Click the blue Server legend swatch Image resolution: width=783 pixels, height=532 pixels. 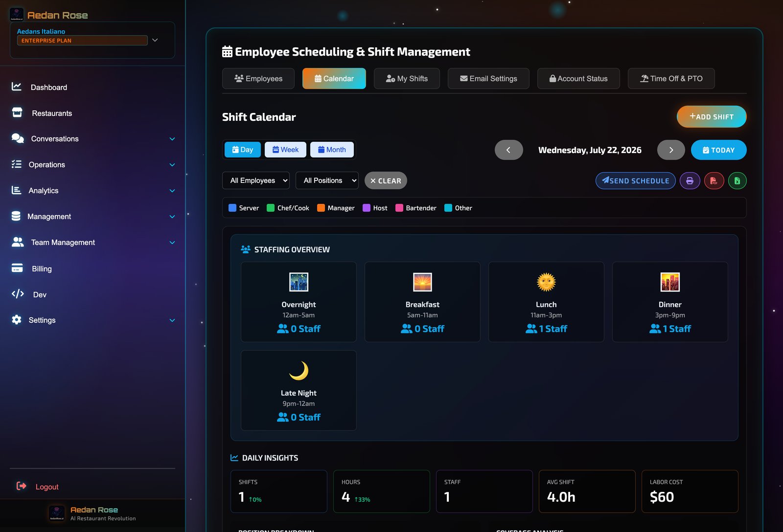(232, 208)
